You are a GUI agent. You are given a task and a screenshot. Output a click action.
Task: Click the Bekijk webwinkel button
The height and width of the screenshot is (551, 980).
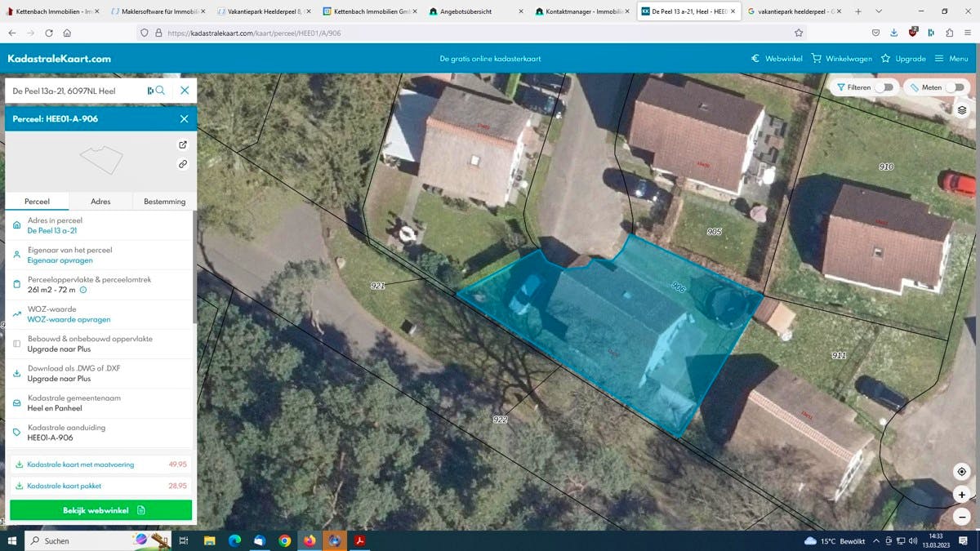tap(100, 510)
